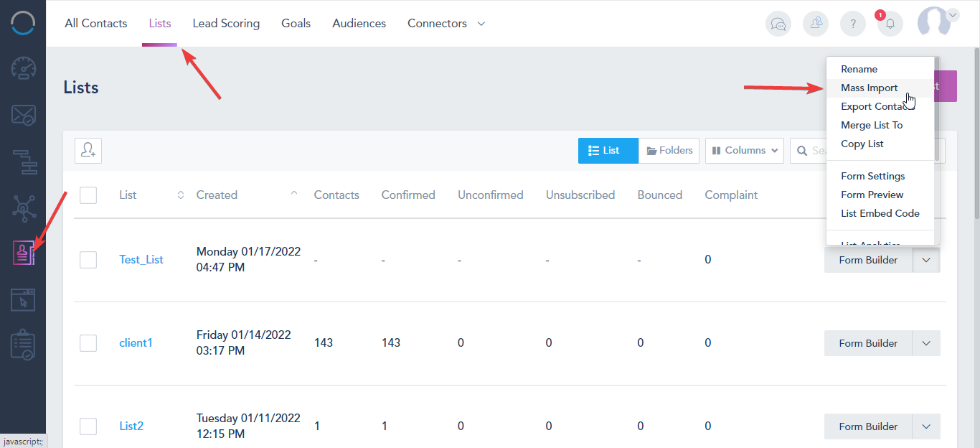Viewport: 980px width, 448px height.
Task: Switch to Folders view toggle
Action: coord(669,151)
